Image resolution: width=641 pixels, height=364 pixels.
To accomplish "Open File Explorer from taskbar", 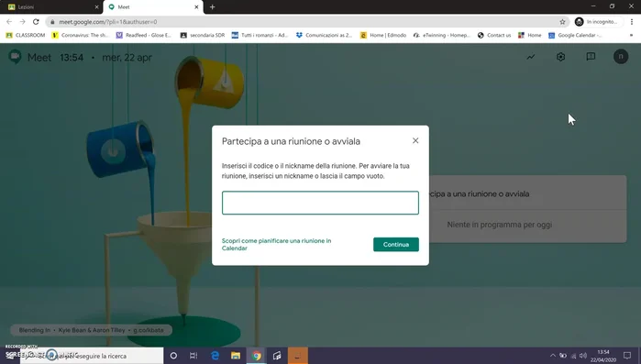I will click(x=236, y=356).
